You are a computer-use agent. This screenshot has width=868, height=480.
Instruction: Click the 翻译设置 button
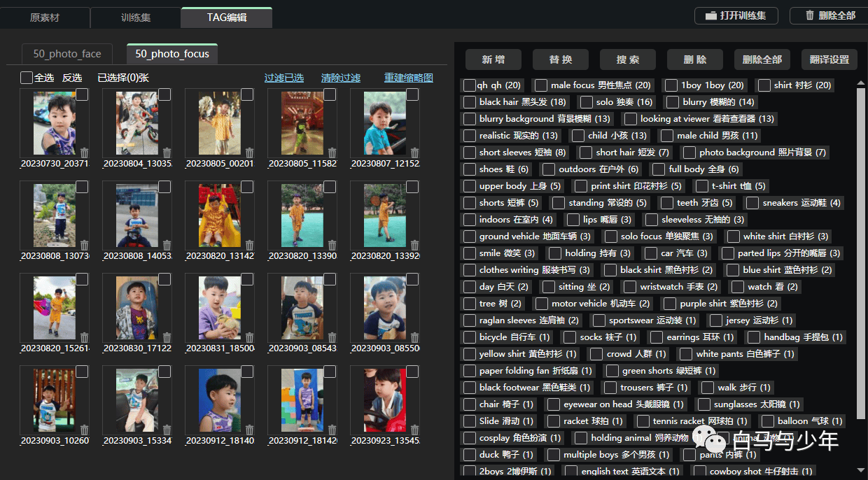pos(829,59)
